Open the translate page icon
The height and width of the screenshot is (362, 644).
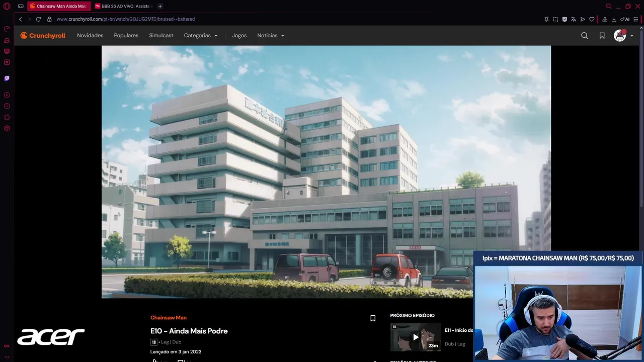[574, 19]
